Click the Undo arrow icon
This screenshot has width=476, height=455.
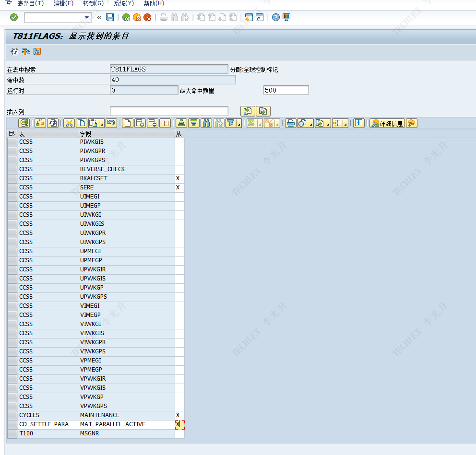tap(111, 123)
